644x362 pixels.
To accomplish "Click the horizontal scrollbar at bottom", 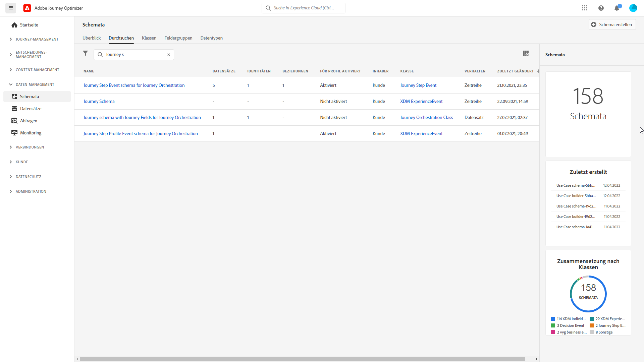I will pos(302,359).
